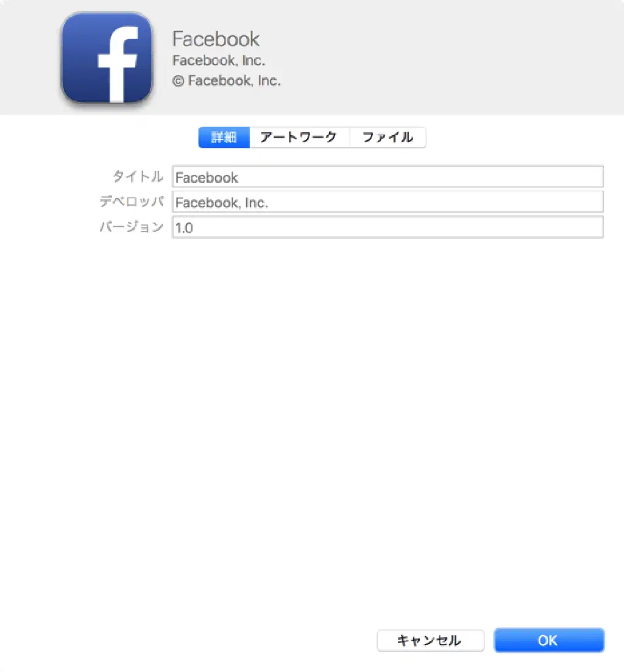Select the 詳細 tab
This screenshot has width=624, height=672.
point(224,137)
